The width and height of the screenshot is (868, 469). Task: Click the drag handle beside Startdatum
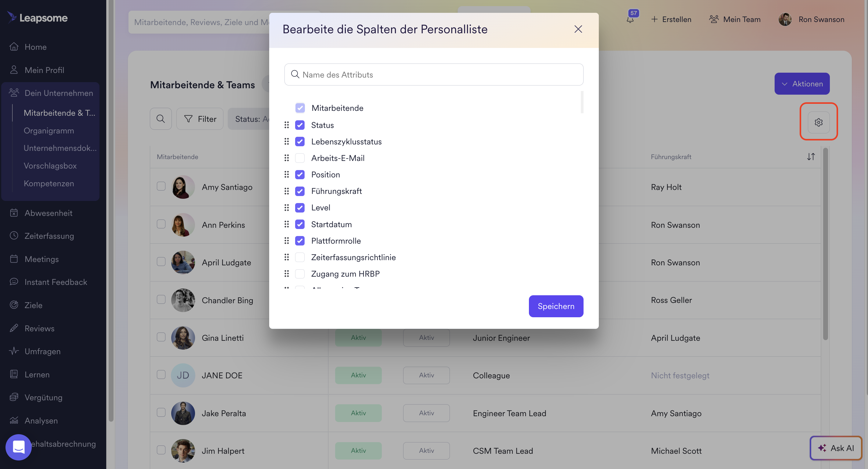(286, 224)
